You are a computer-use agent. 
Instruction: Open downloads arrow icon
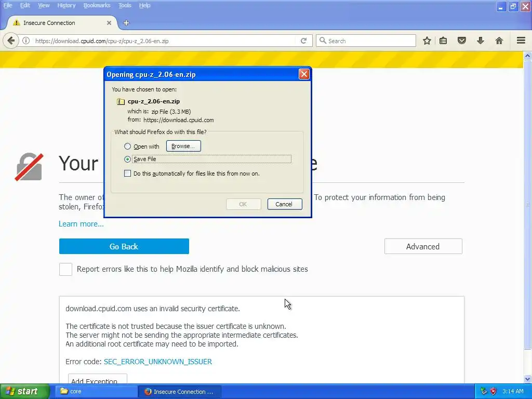click(481, 41)
